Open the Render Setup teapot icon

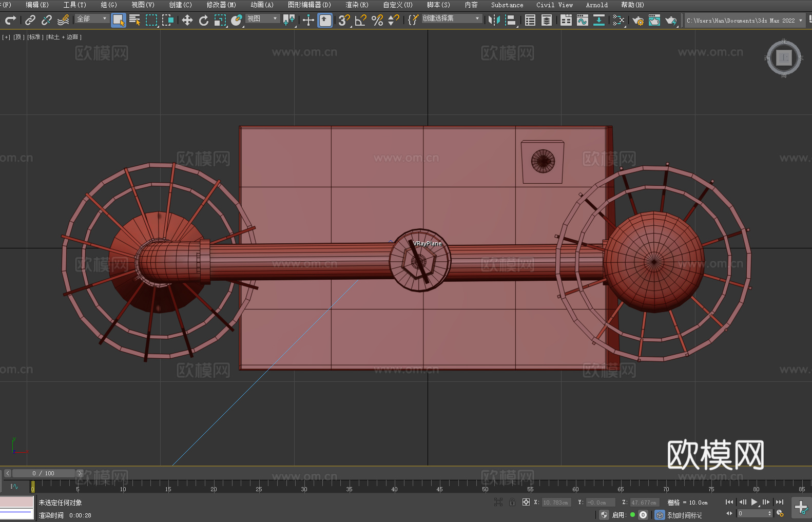[637, 20]
